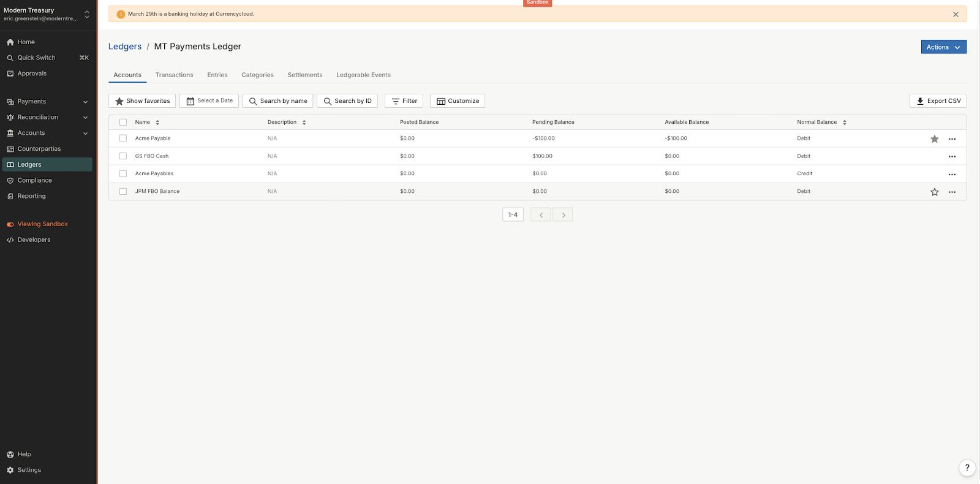
Task: Switch to the Transactions tab
Action: click(174, 75)
